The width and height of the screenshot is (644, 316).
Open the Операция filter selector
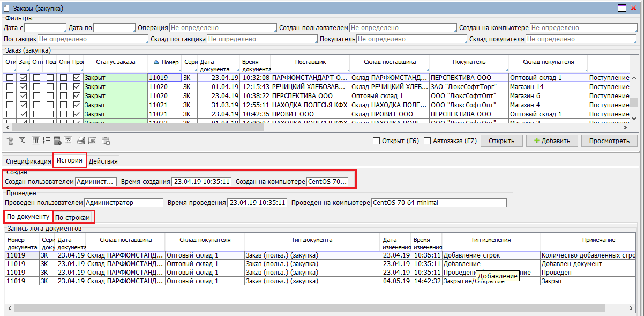[222, 28]
